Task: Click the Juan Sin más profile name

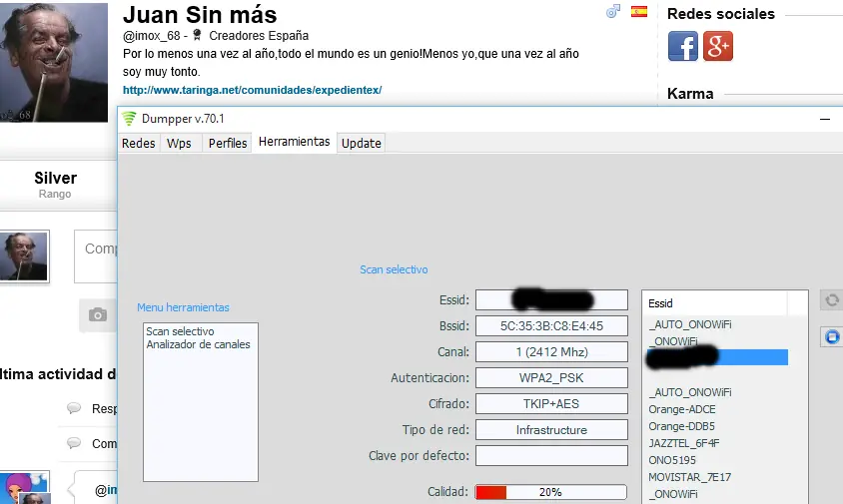Action: pyautogui.click(x=200, y=15)
